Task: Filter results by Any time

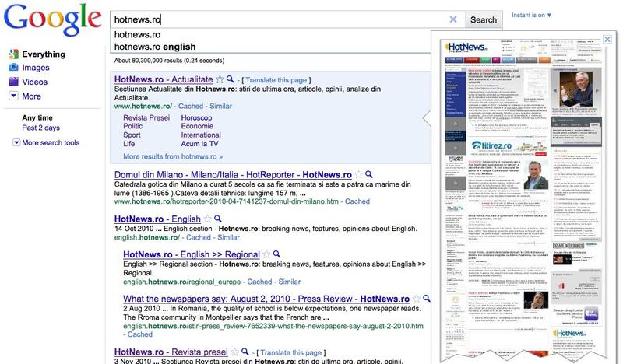Action: (37, 118)
